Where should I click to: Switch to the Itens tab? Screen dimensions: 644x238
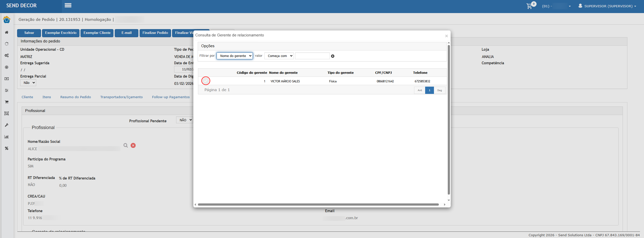[47, 97]
